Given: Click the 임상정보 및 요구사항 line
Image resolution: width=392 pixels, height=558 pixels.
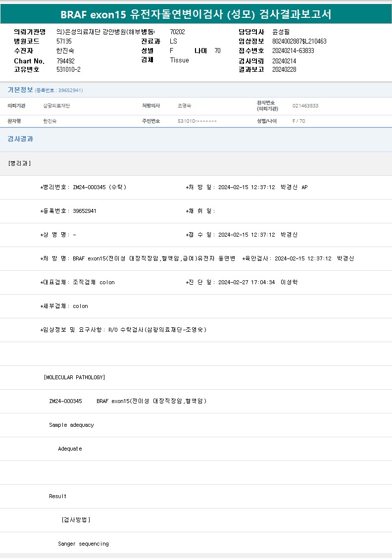Looking at the screenshot, I should point(123,330).
